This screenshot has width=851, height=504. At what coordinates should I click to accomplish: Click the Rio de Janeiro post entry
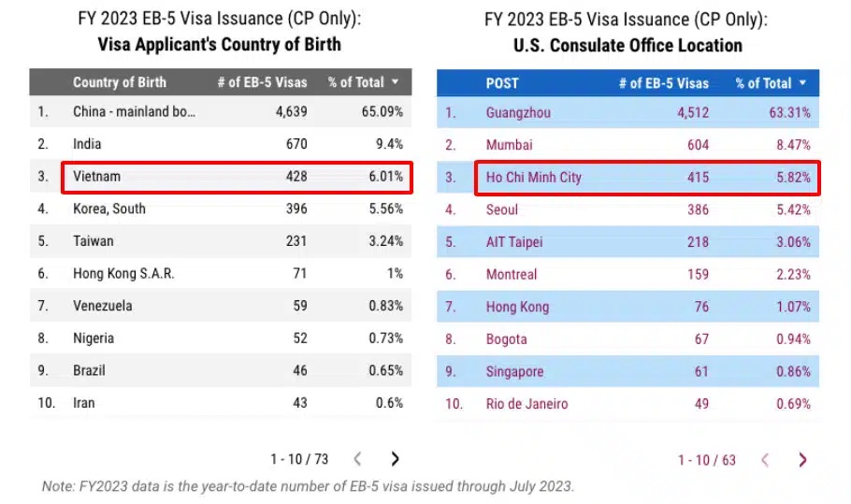click(526, 404)
